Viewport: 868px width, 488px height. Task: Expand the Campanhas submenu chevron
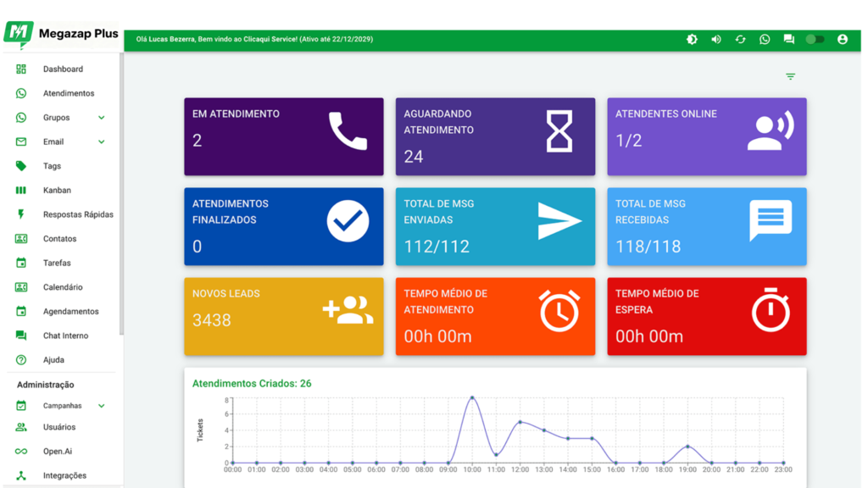(101, 406)
